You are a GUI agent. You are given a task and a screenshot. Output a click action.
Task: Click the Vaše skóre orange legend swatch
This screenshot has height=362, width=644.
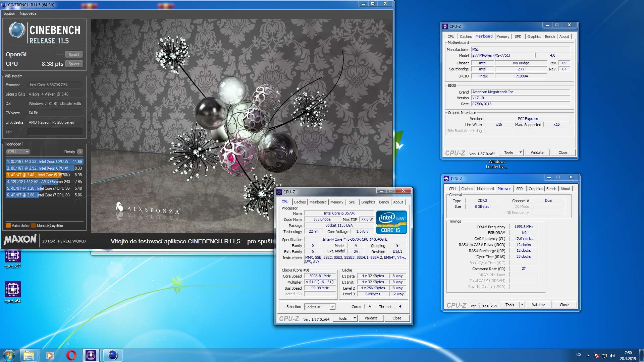(x=8, y=226)
